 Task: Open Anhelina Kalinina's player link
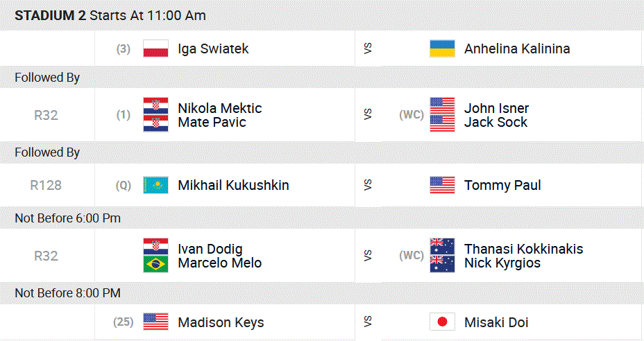[x=517, y=49]
